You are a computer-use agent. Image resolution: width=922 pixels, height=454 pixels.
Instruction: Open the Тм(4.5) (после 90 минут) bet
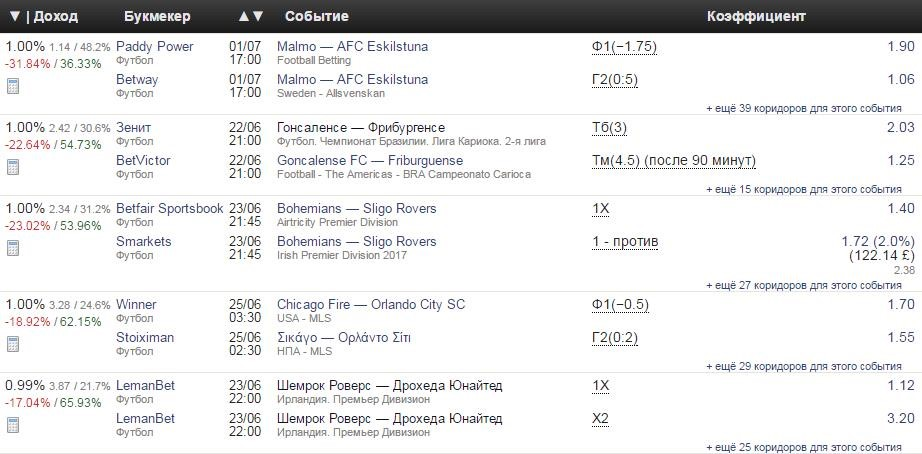coord(674,161)
